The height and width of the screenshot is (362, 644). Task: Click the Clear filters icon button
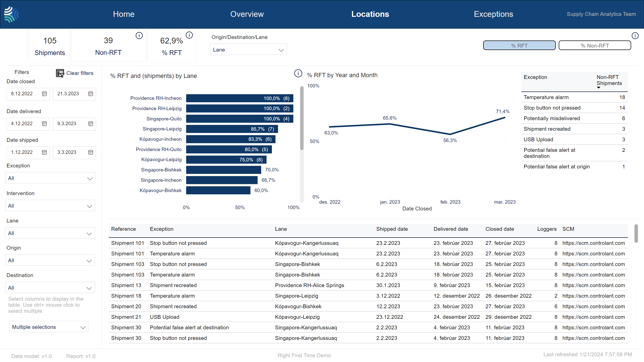point(60,73)
